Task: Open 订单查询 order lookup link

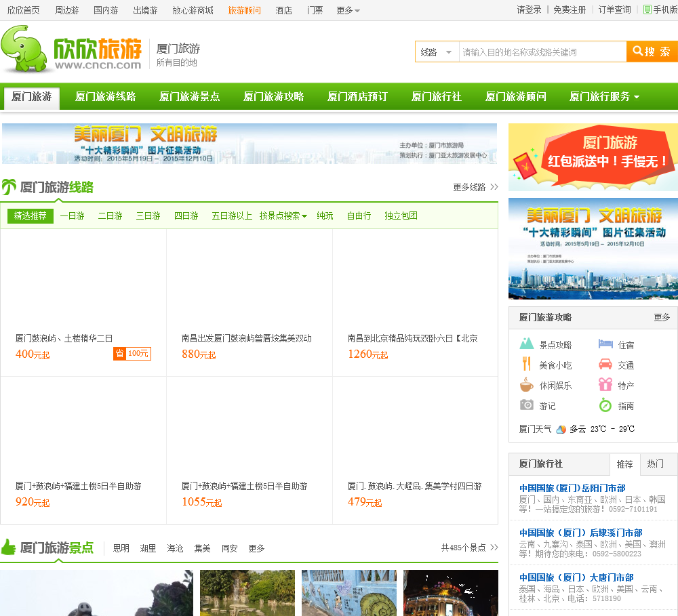Action: point(615,9)
